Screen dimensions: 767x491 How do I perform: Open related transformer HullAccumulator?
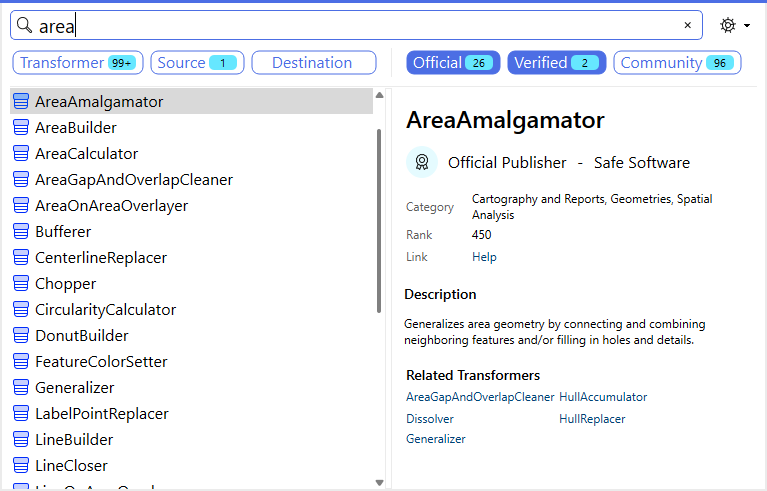[x=603, y=397]
